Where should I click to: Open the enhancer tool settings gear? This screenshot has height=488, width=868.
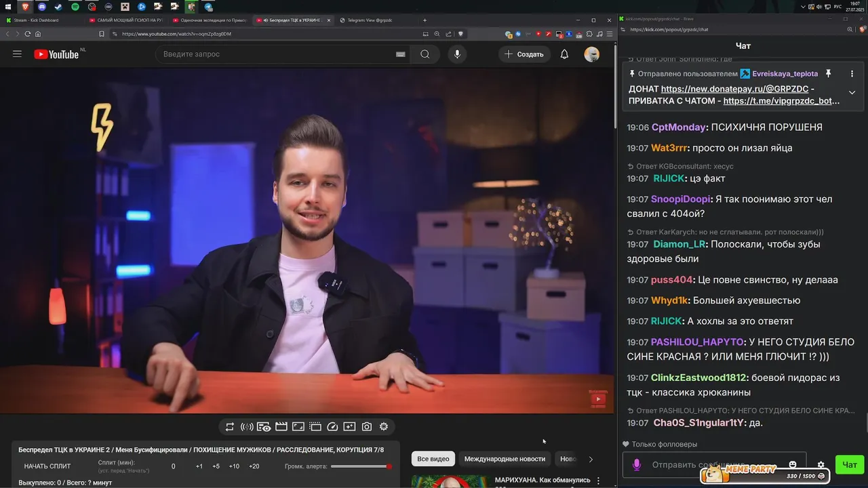pos(384,426)
